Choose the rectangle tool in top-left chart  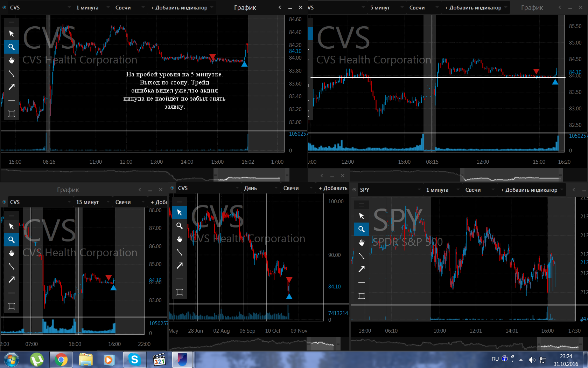coord(12,114)
